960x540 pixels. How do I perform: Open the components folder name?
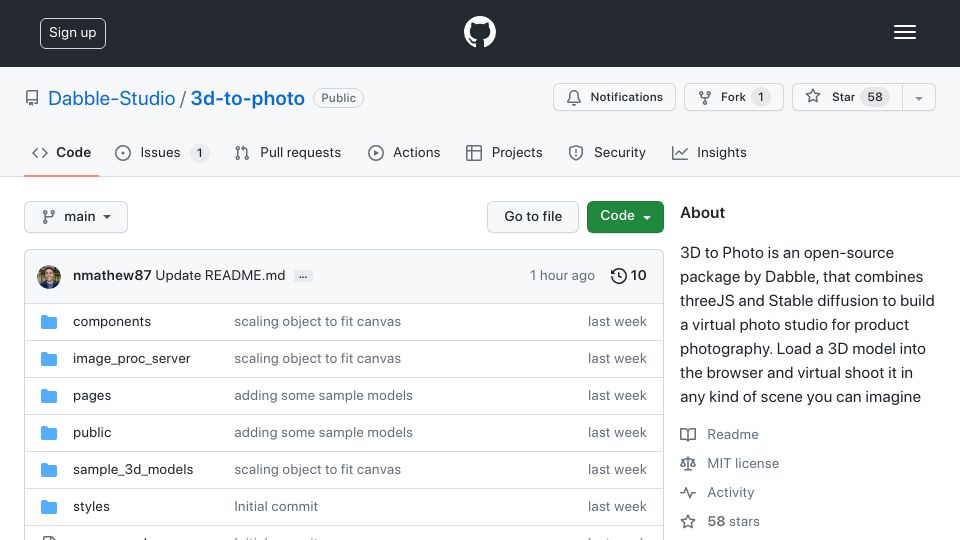point(111,321)
